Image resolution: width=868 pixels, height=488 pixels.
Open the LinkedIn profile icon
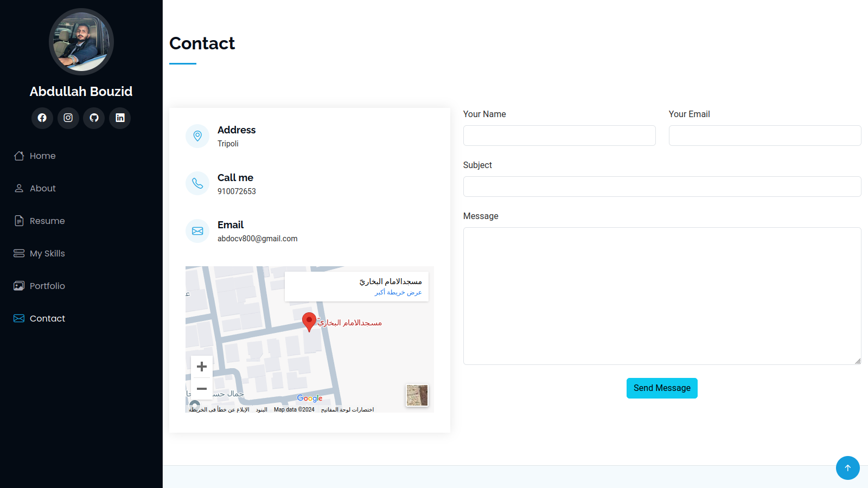click(x=120, y=118)
